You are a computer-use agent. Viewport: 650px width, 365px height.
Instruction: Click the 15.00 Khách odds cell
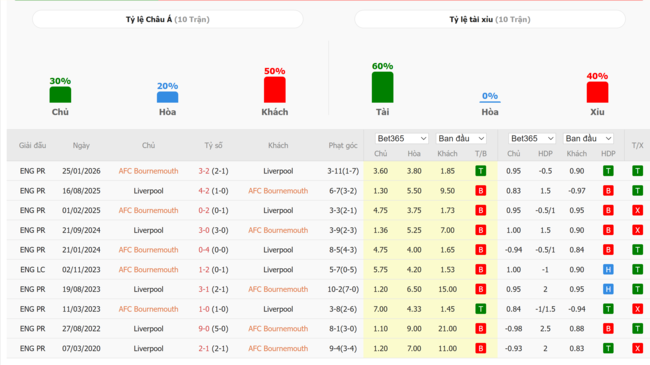(x=447, y=289)
